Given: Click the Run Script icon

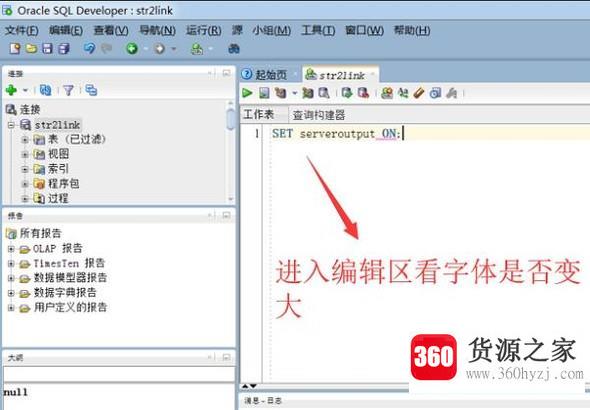Looking at the screenshot, I should point(264,93).
